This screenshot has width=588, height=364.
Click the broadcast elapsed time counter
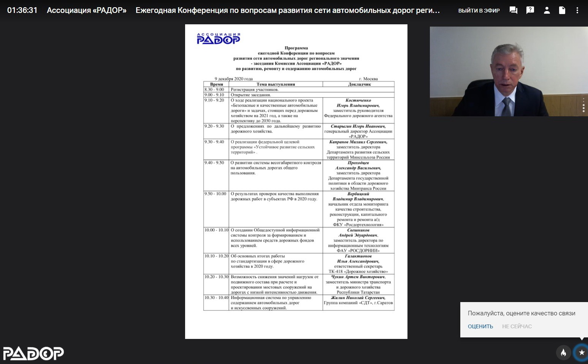(x=22, y=11)
